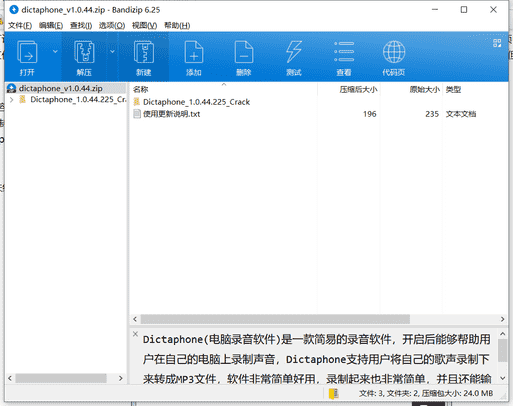The image size is (513, 406).
Task: Click the 196 compressed size value
Action: point(370,114)
